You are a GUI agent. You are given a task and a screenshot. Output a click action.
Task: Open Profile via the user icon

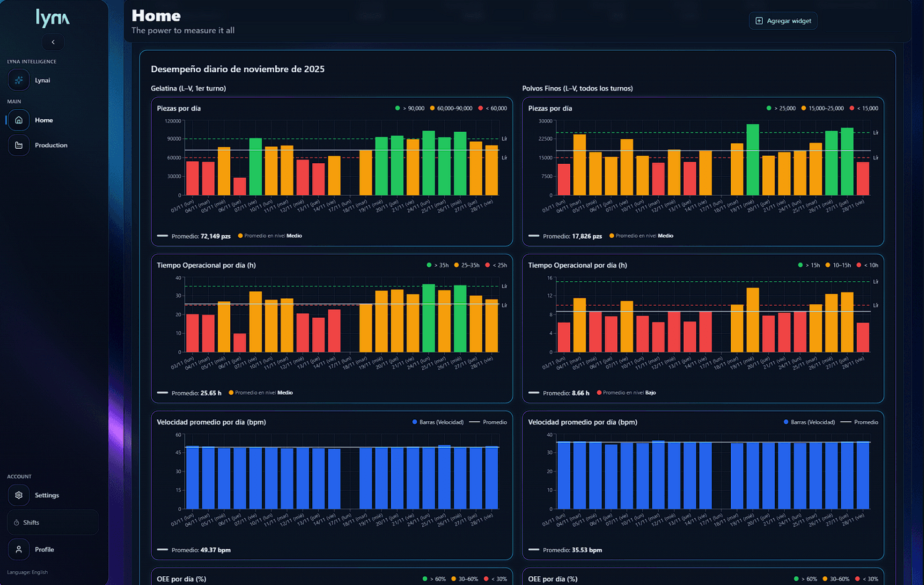click(18, 549)
